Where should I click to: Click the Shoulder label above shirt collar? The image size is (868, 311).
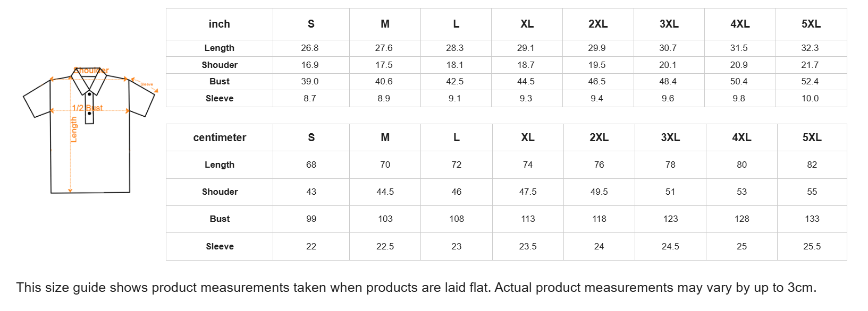tap(92, 71)
